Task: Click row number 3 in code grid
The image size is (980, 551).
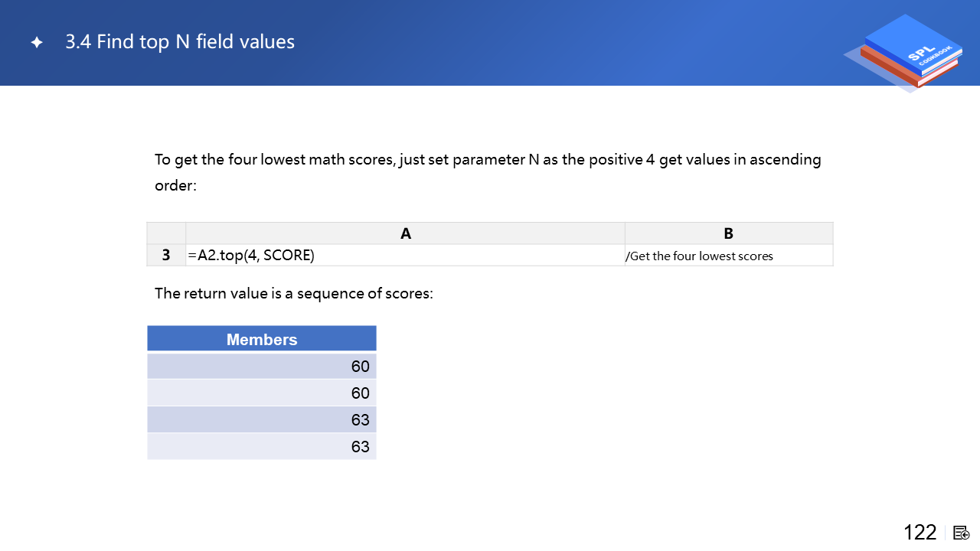Action: click(x=166, y=256)
